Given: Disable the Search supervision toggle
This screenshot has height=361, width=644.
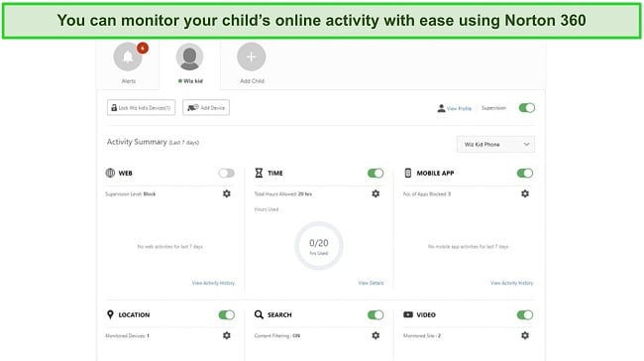Looking at the screenshot, I should point(376,315).
